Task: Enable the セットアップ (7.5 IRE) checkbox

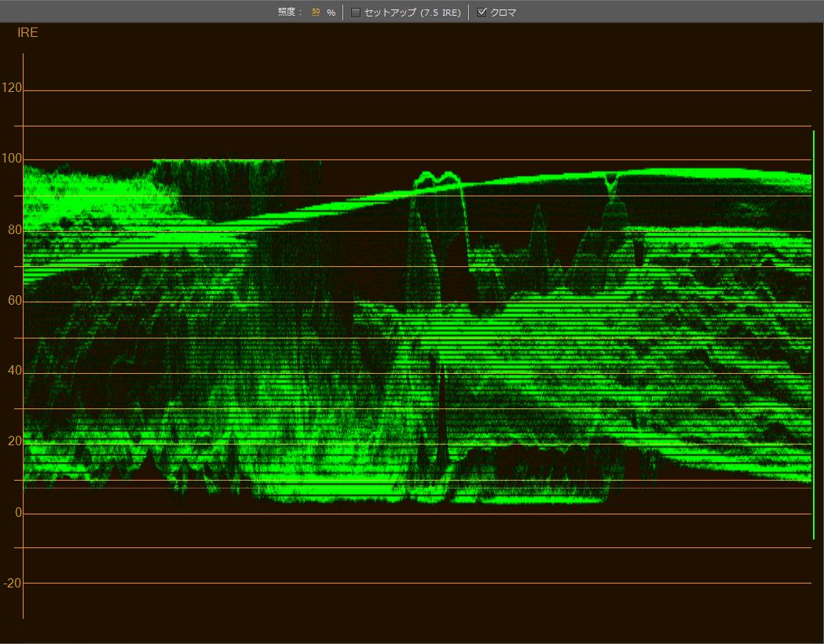Action: pyautogui.click(x=356, y=13)
